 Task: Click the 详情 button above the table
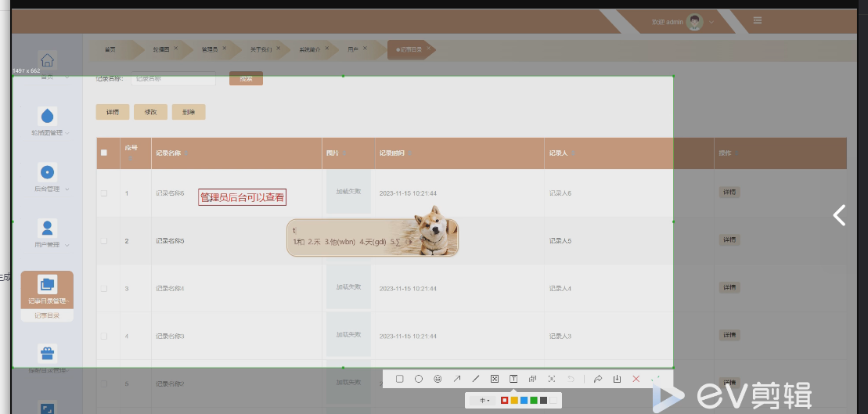click(113, 112)
